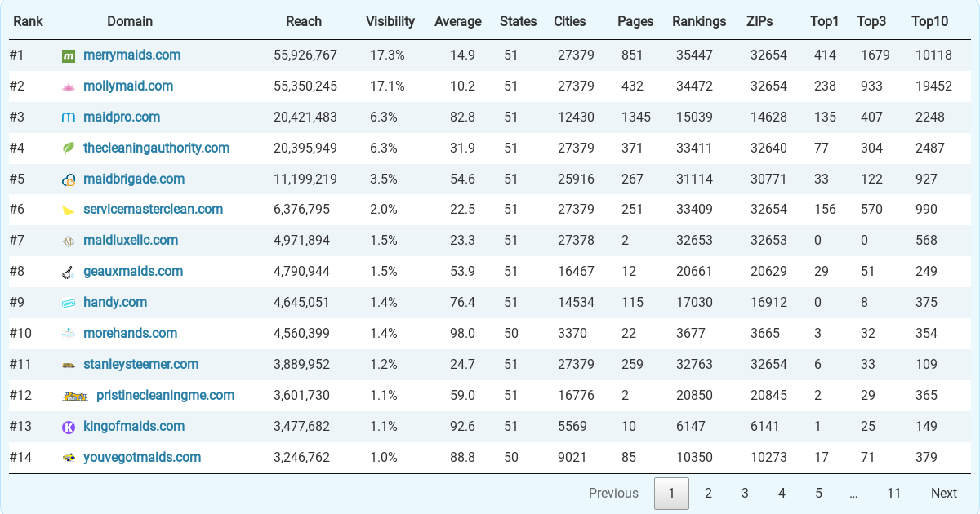Click the mollymaid.com pink lotus favicon
Viewport: 980px width, 514px height.
click(69, 86)
